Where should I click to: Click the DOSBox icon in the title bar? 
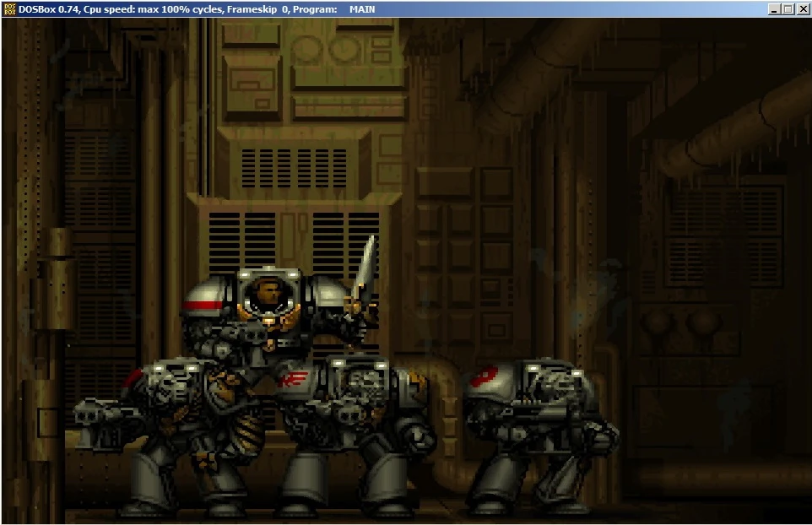10,9
